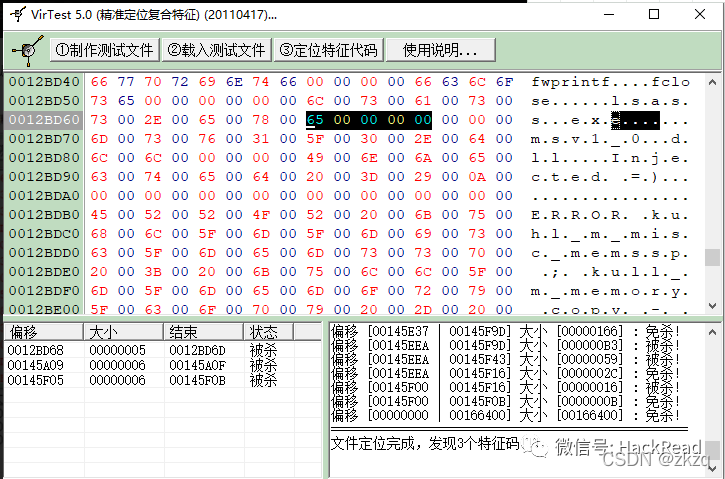
Task: Click ②载入测试文件 button
Action: click(x=217, y=50)
